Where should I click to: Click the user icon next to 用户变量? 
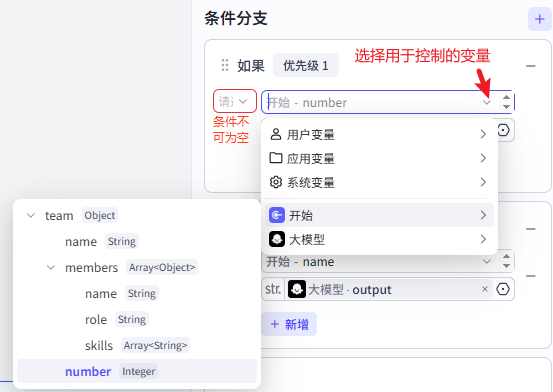[276, 134]
